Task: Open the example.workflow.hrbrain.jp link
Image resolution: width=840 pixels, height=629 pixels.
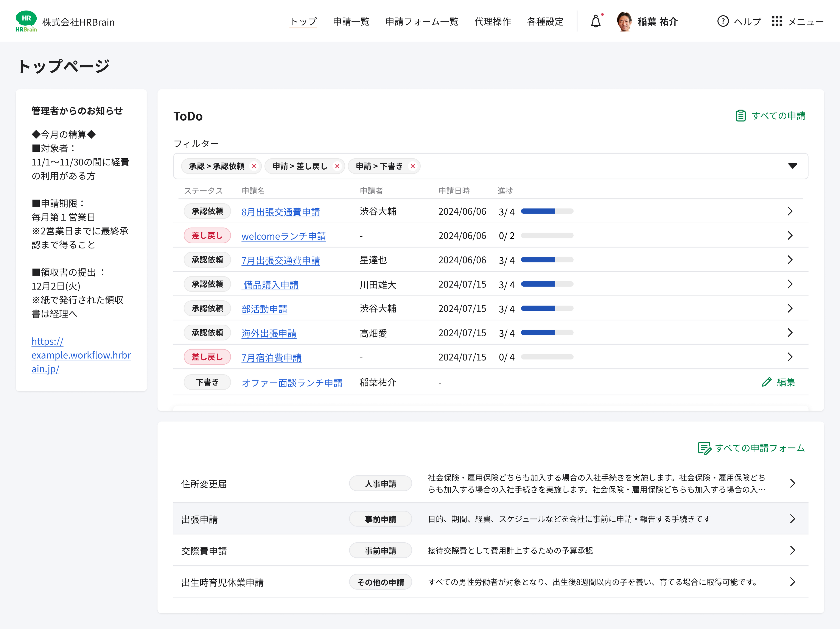Action: [x=81, y=355]
